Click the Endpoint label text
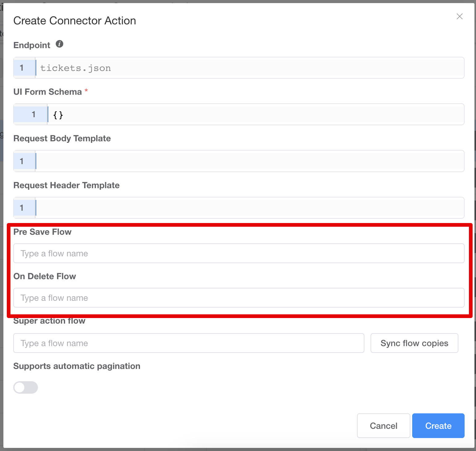This screenshot has height=451, width=476. 32,45
